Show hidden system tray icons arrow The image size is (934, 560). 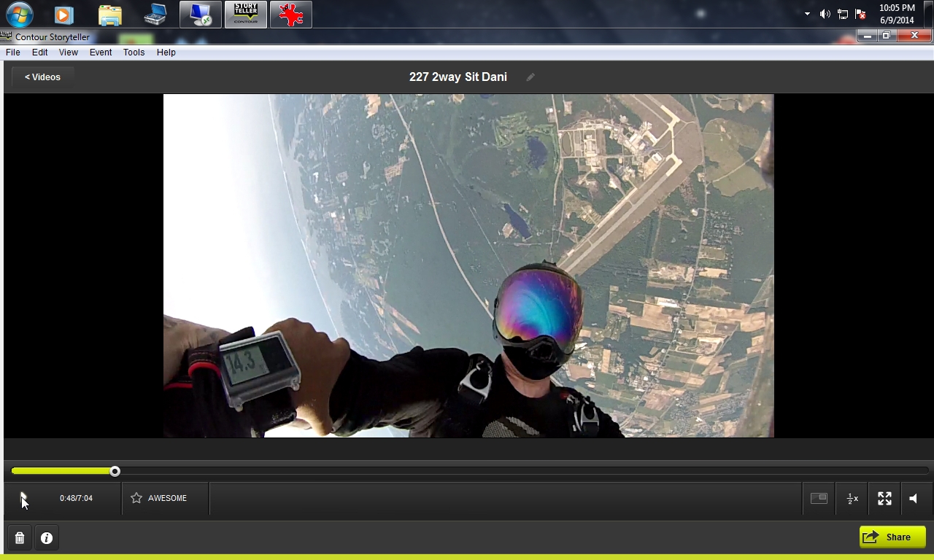click(807, 14)
